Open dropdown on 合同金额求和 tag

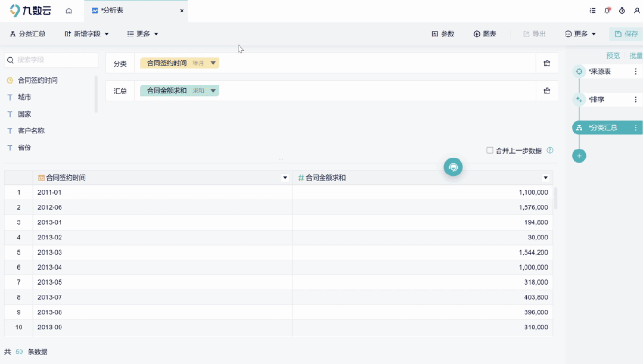click(213, 91)
